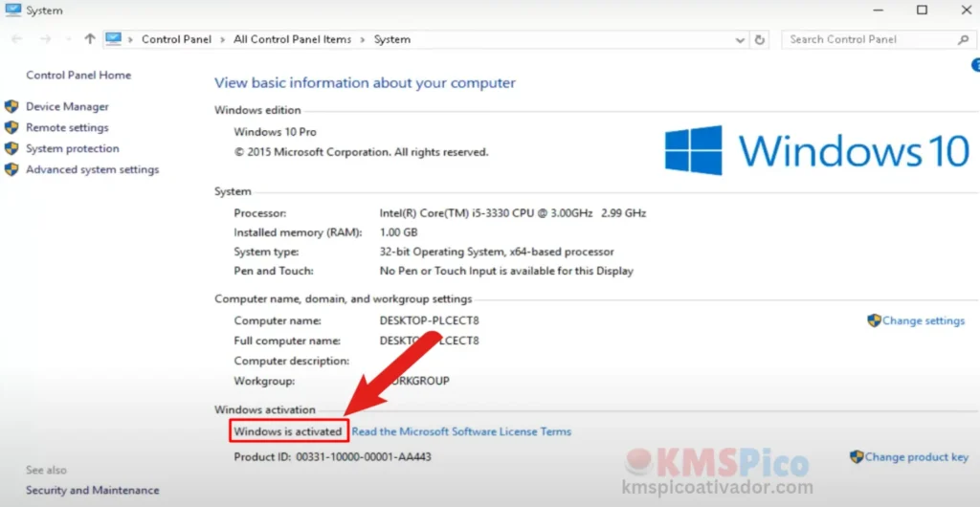
Task: Click the Windows 10 Pro edition text
Action: coord(275,132)
